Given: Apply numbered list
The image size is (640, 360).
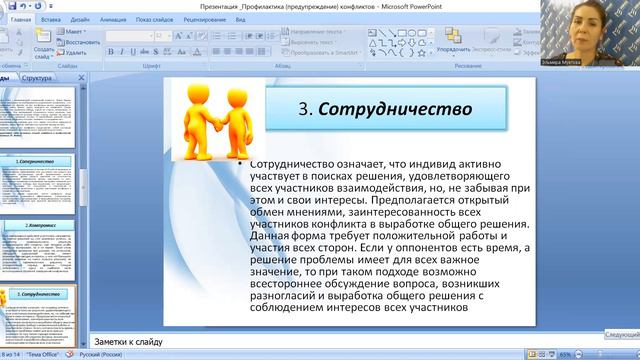Looking at the screenshot, I should click(232, 36).
